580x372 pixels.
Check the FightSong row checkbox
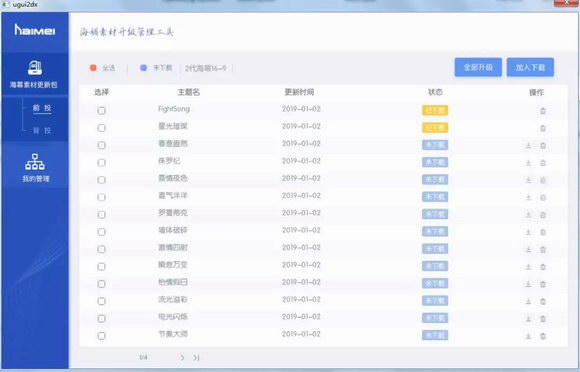101,111
